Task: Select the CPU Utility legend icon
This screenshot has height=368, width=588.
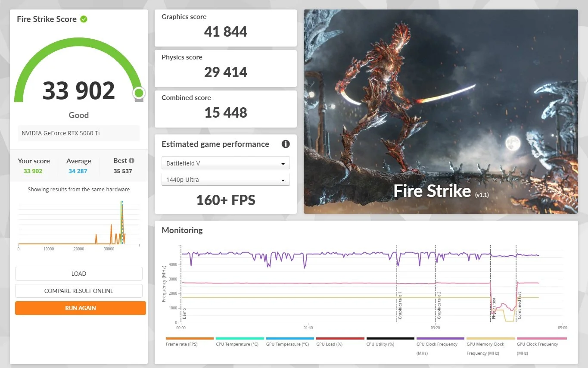Action: [390, 339]
